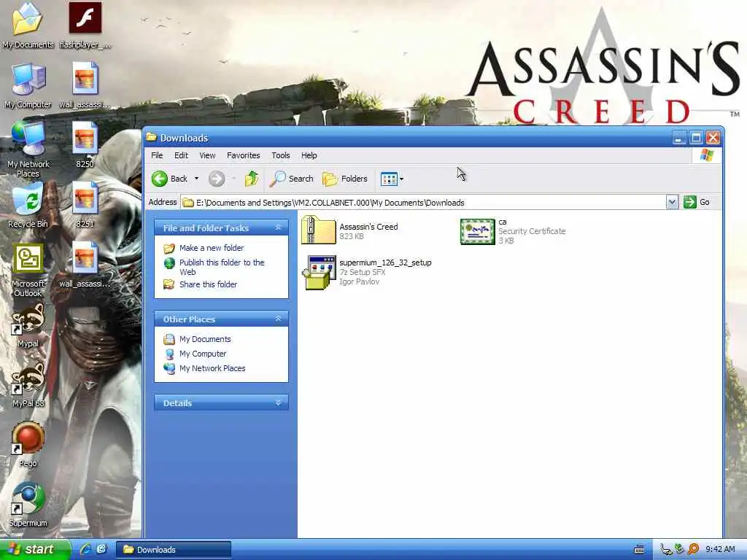The image size is (747, 560).
Task: Click the address path input field
Action: tap(423, 203)
